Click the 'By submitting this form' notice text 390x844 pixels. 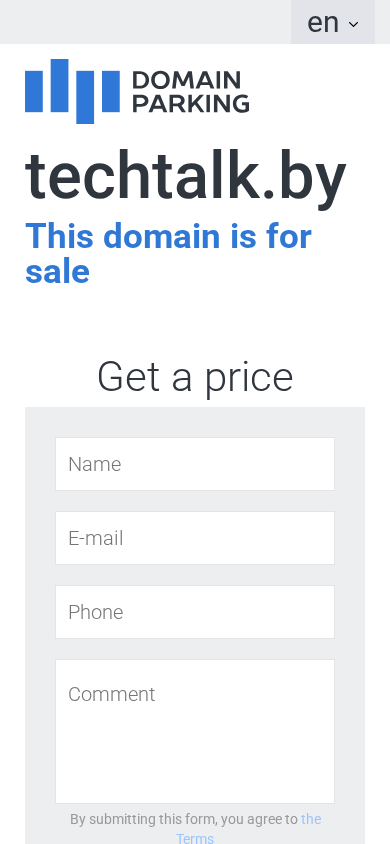click(183, 819)
